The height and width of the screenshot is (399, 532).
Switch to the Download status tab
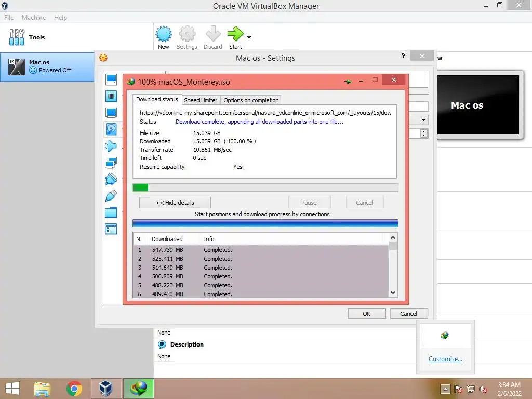point(157,99)
